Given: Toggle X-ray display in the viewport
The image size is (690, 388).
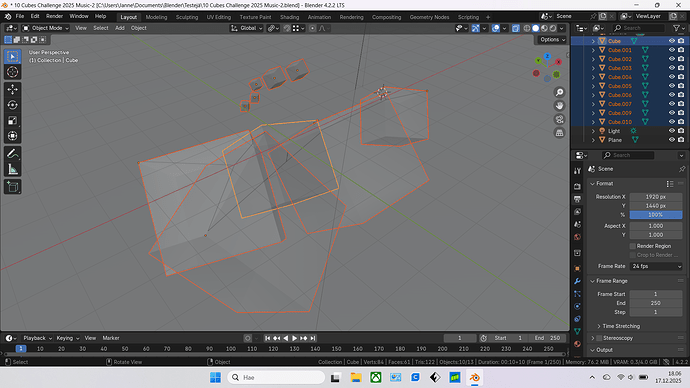Looking at the screenshot, I should pyautogui.click(x=516, y=28).
